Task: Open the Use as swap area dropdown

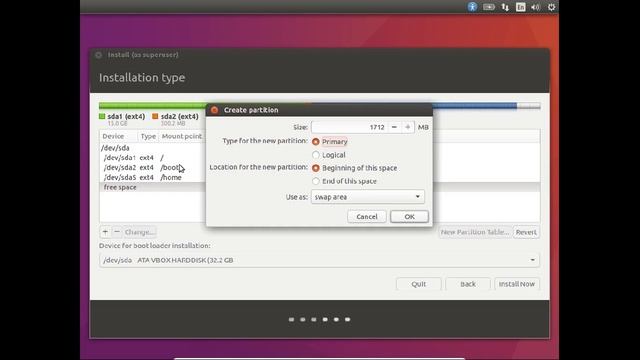Action: pos(368,197)
